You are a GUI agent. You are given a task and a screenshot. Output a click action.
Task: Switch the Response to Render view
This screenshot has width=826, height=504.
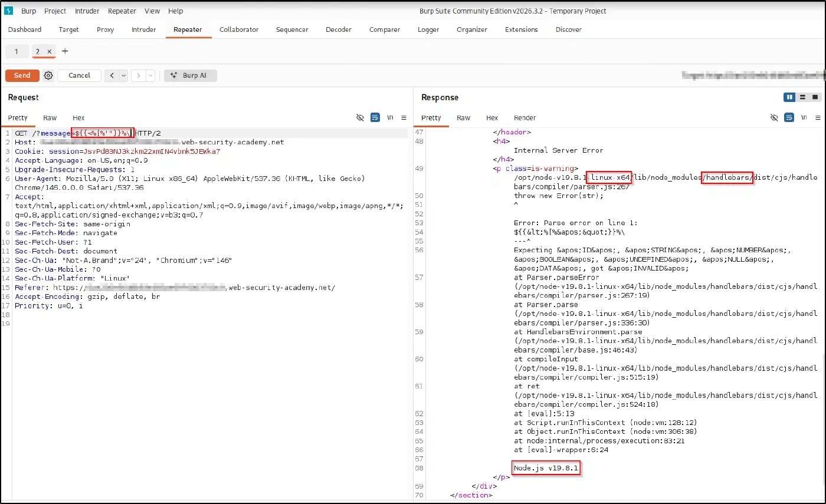(x=525, y=118)
